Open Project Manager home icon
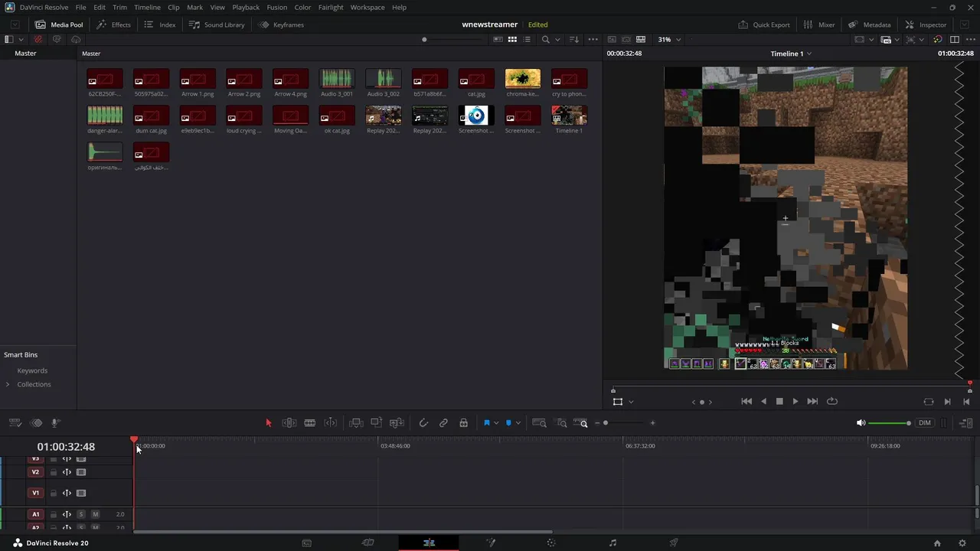980x551 pixels. click(937, 543)
